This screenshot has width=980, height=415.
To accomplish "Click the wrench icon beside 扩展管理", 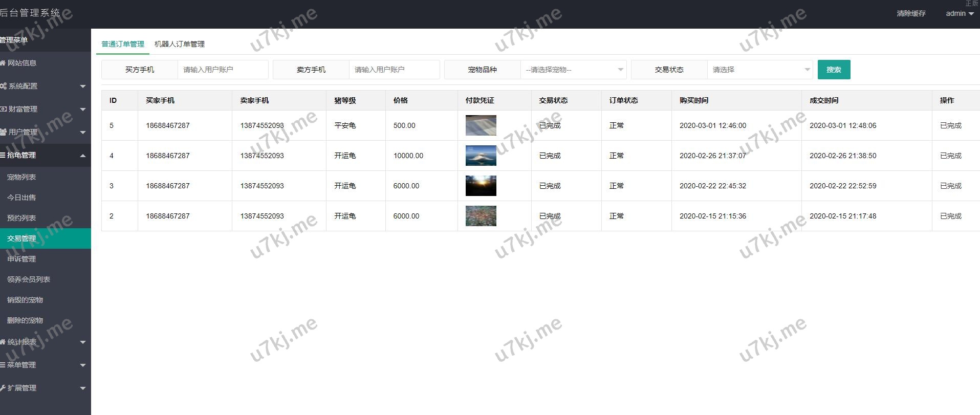I will point(3,388).
